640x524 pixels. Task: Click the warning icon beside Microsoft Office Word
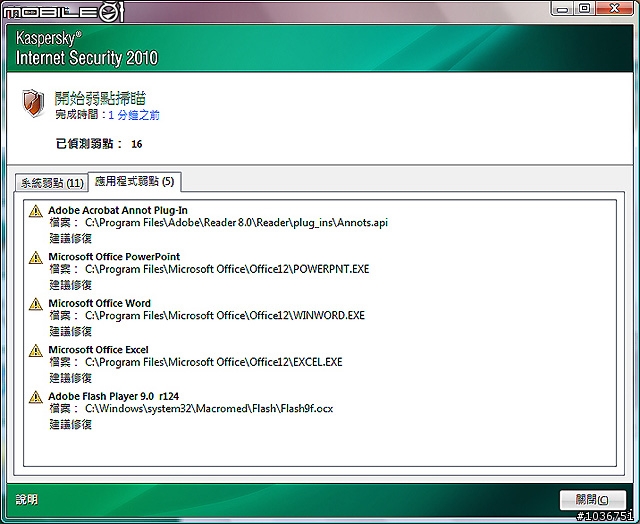pyautogui.click(x=36, y=304)
